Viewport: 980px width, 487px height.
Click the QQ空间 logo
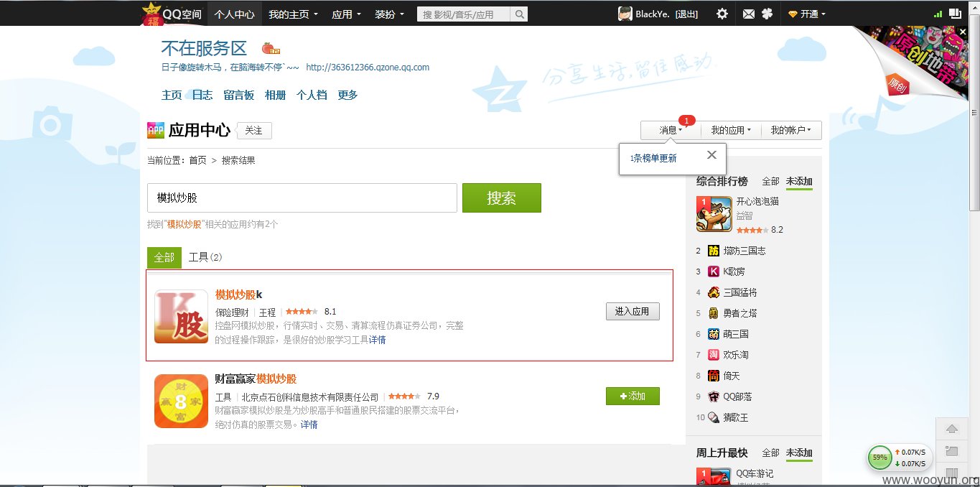172,14
